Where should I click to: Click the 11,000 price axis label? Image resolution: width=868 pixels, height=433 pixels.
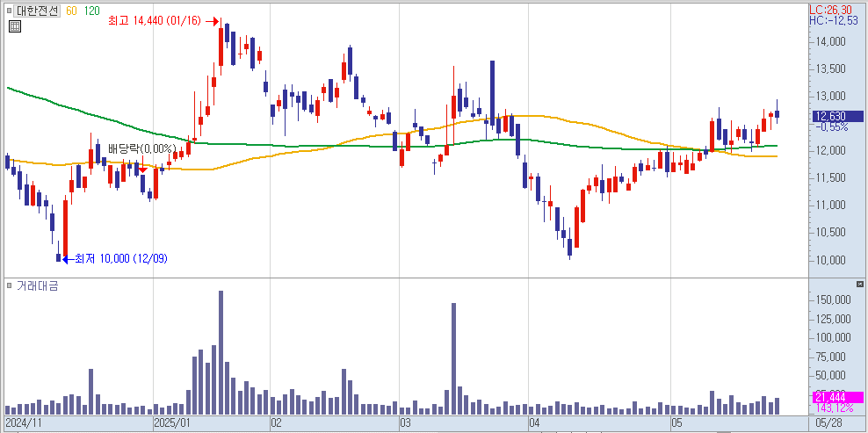pyautogui.click(x=832, y=206)
